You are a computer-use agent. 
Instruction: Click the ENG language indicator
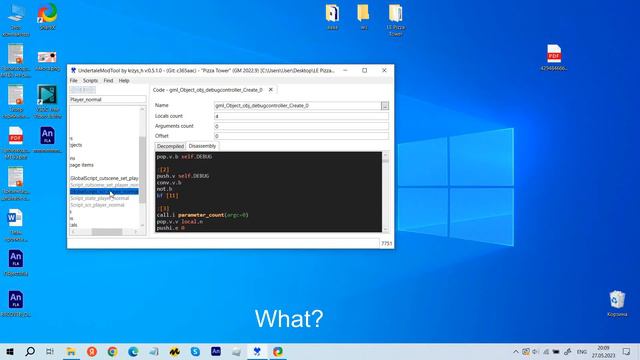tap(582, 351)
